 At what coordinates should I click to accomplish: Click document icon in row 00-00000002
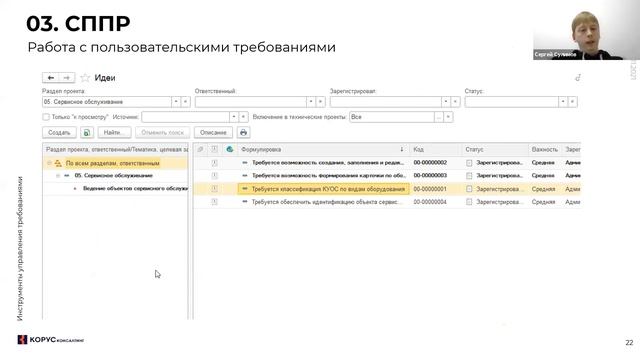click(214, 163)
